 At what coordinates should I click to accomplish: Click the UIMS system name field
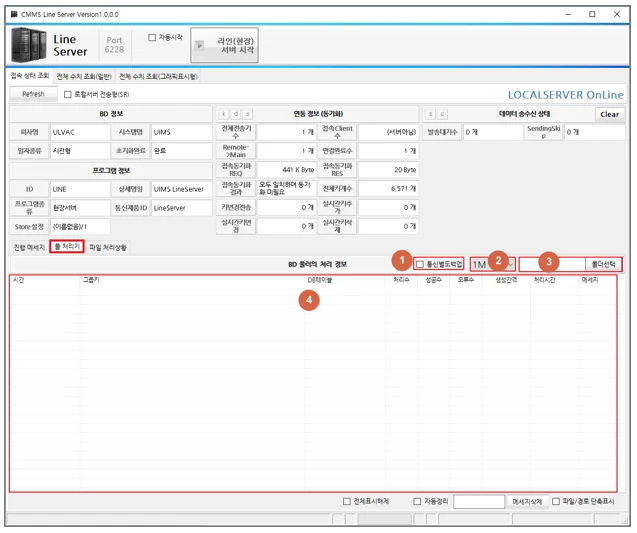click(x=182, y=132)
